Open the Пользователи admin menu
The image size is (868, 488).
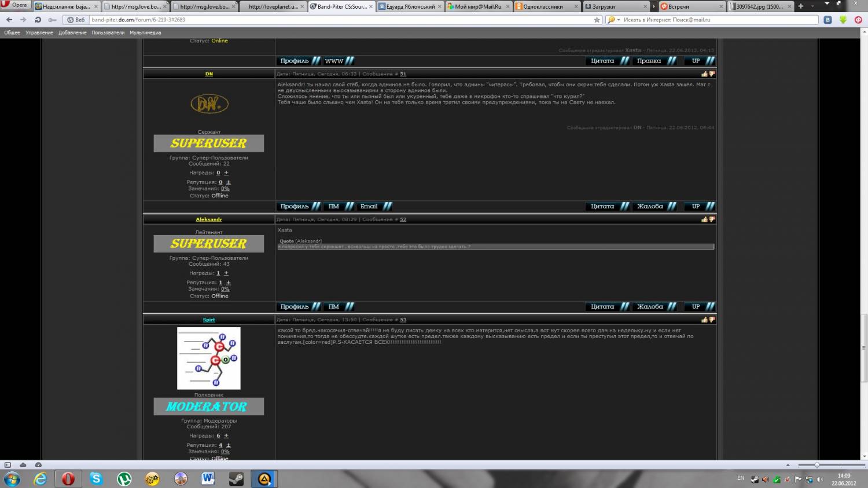click(x=108, y=32)
